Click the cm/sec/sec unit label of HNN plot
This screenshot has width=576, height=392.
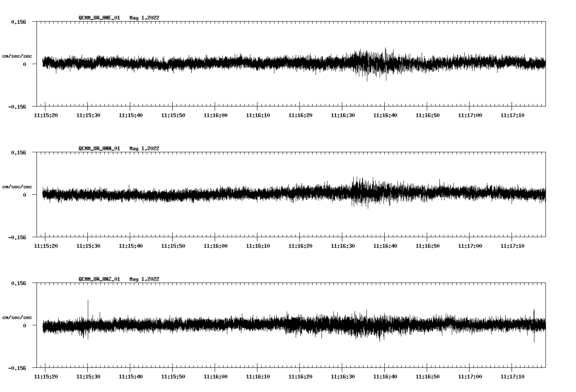click(17, 187)
